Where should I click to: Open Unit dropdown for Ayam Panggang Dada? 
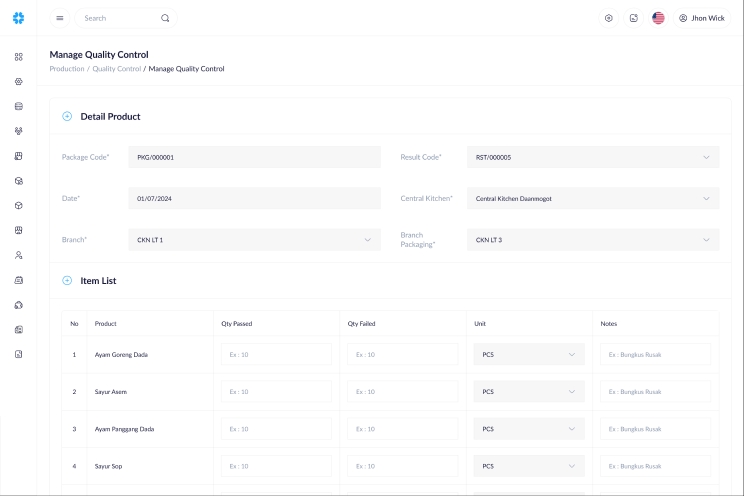click(x=529, y=429)
